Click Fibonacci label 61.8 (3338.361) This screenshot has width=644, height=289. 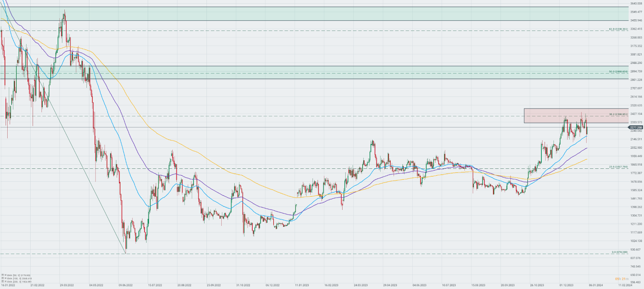(618, 29)
